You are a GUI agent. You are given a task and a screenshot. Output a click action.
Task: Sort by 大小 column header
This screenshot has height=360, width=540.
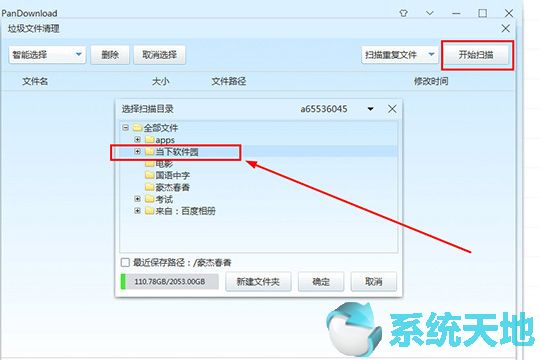coord(160,81)
